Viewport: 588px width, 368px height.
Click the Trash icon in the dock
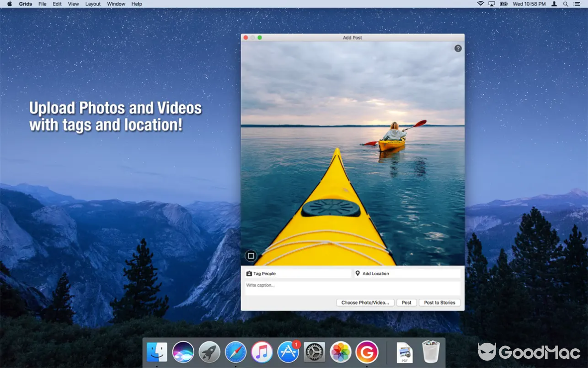(x=430, y=352)
